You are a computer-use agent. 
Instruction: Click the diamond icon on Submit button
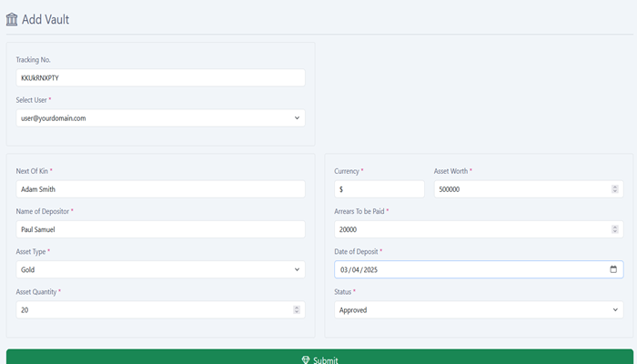(306, 360)
